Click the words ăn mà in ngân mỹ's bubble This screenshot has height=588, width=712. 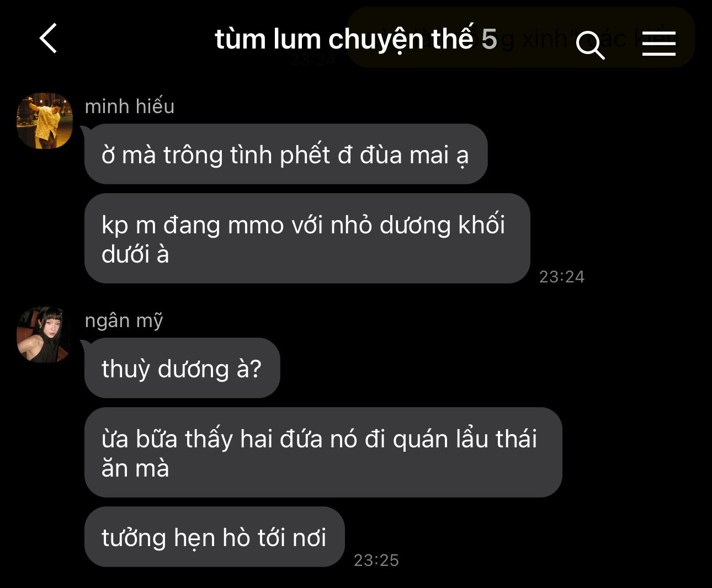click(x=135, y=468)
